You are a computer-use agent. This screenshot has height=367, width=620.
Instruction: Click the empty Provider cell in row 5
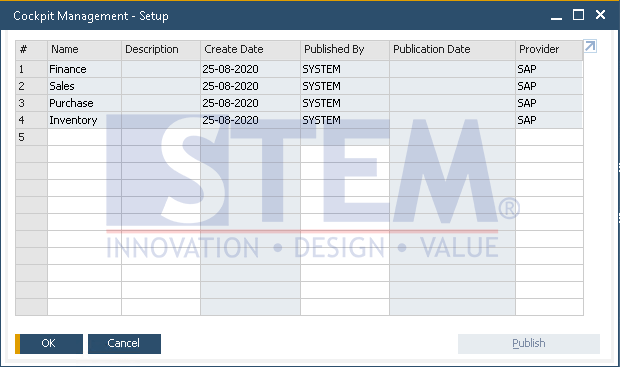[549, 137]
